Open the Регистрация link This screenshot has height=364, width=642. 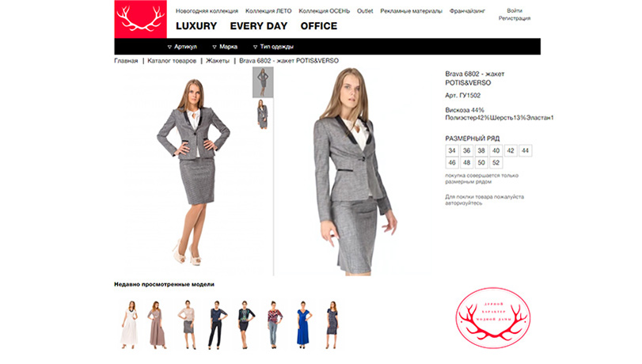tap(515, 18)
